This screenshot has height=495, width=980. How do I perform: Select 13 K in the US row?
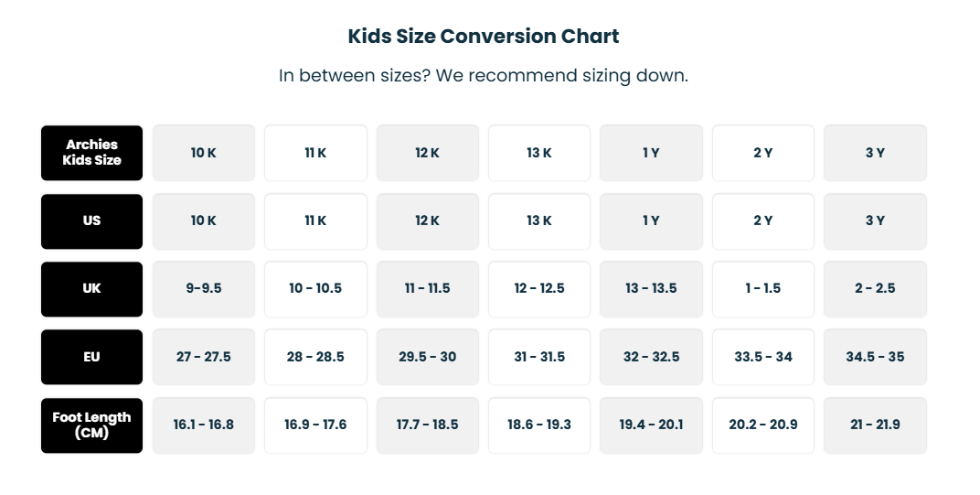coord(539,221)
